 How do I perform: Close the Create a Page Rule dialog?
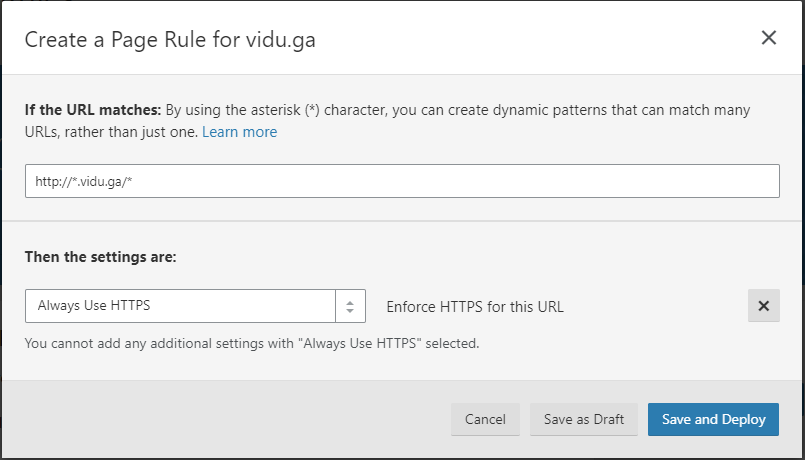pyautogui.click(x=768, y=38)
